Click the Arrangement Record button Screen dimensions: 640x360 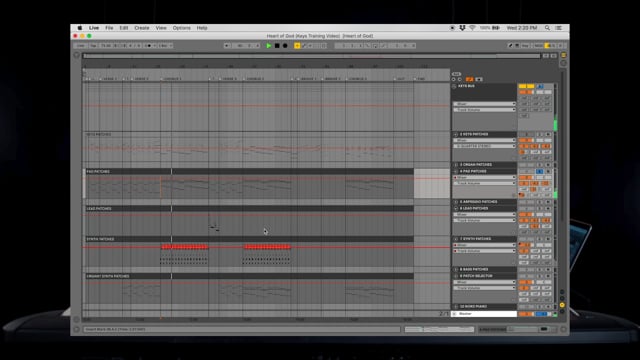point(285,46)
